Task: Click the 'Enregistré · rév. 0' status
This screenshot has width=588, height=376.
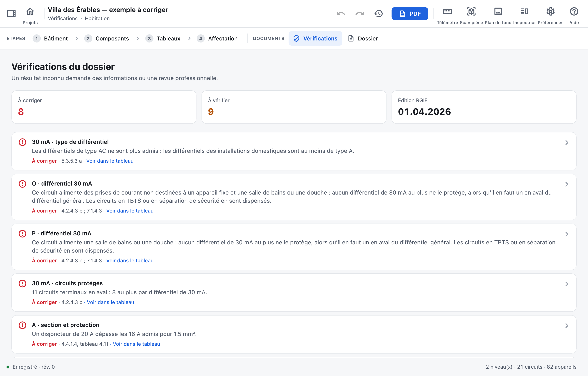Action: pyautogui.click(x=31, y=367)
